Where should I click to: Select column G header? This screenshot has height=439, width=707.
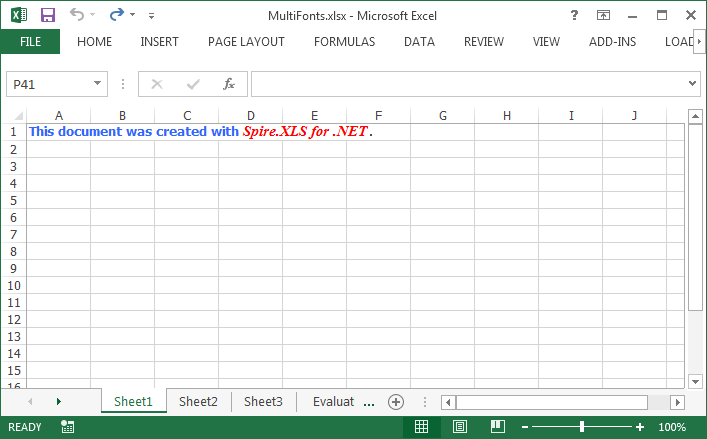click(x=443, y=115)
